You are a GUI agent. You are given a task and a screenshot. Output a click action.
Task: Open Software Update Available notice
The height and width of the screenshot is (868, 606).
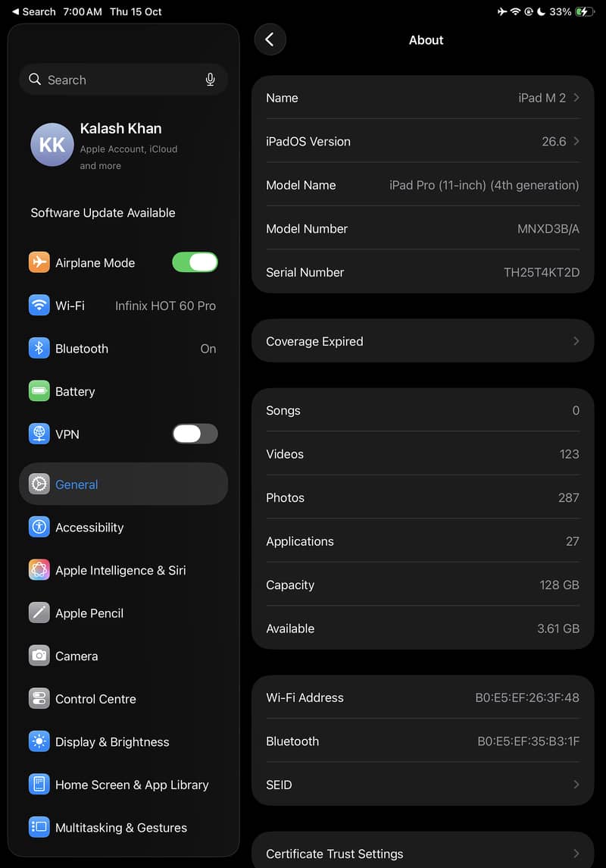coord(103,212)
